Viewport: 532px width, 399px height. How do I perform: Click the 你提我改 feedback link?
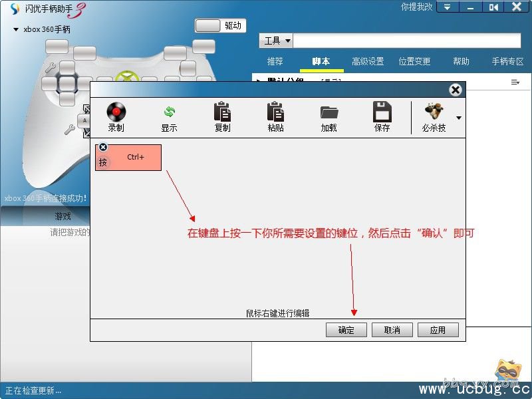(x=417, y=7)
